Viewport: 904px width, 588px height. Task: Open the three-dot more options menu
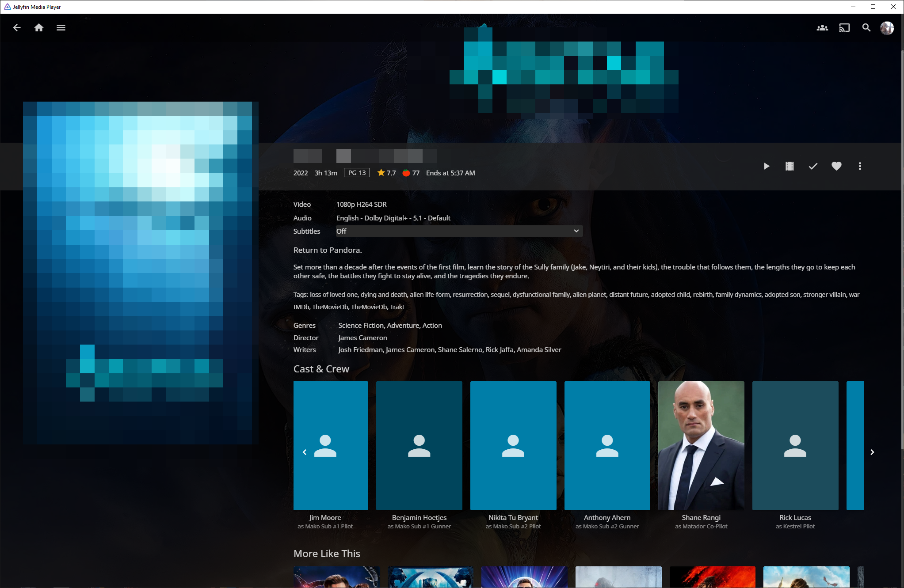[x=860, y=166]
